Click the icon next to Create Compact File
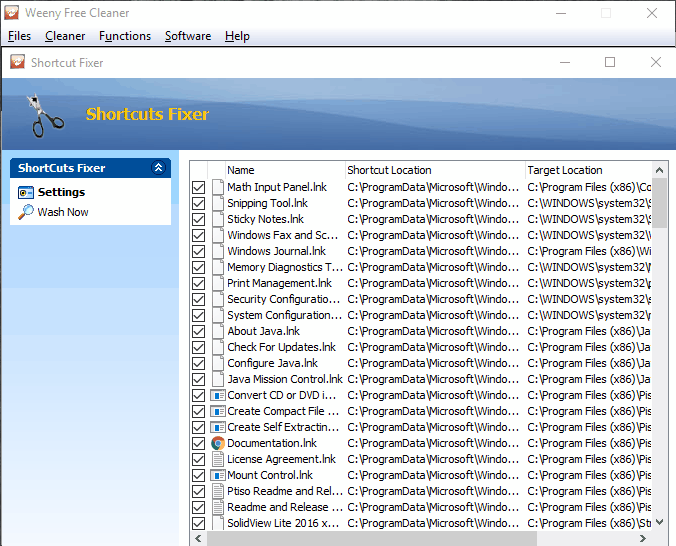This screenshot has height=546, width=676. click(218, 411)
